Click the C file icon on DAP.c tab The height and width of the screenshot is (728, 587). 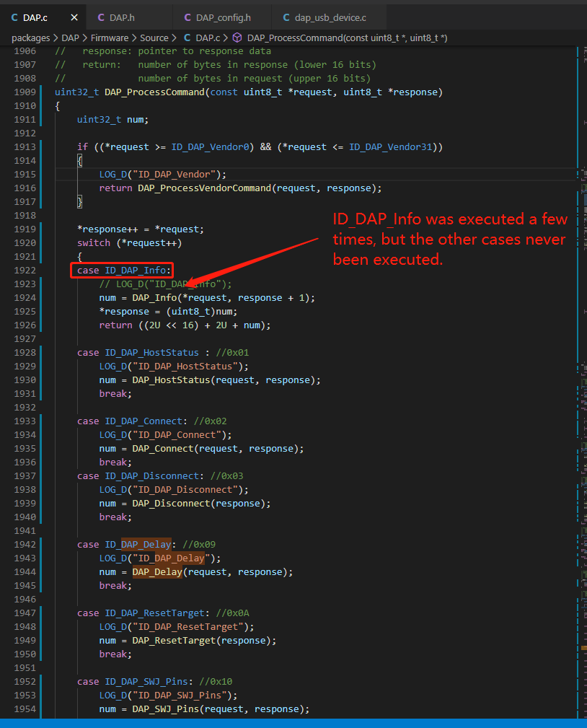pyautogui.click(x=14, y=17)
